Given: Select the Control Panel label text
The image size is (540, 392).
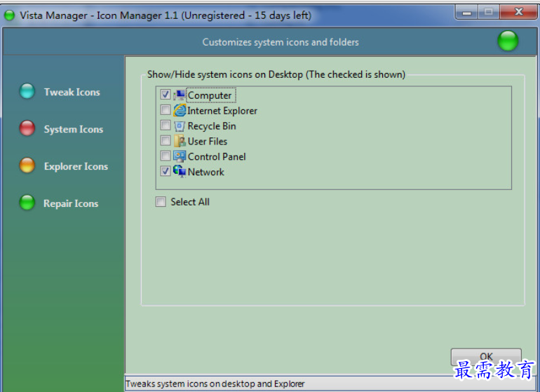Looking at the screenshot, I should [x=217, y=157].
